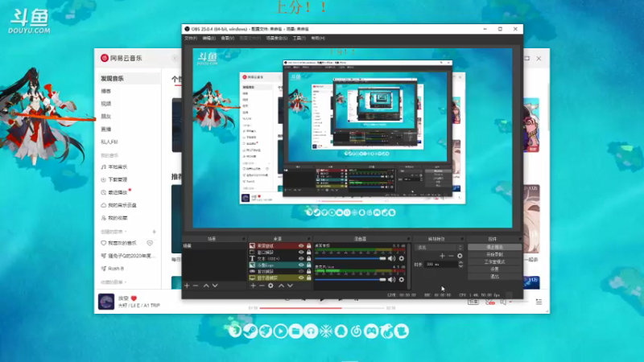
Task: Remove selected source with the minus icon in Sources panel
Action: click(x=262, y=286)
